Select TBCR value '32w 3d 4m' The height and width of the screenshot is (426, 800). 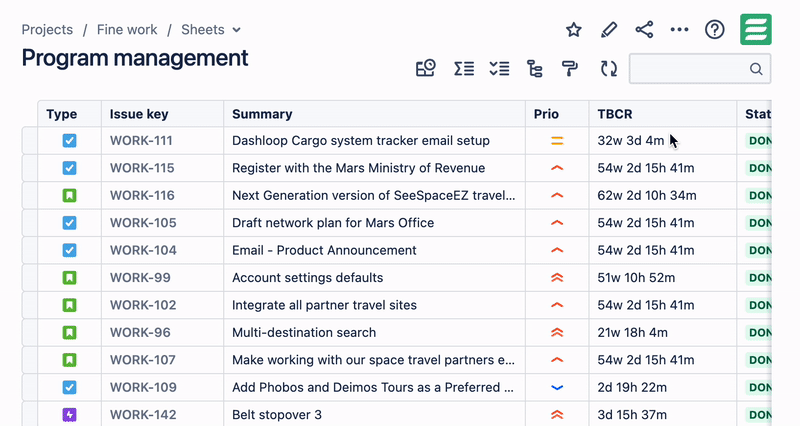click(631, 141)
